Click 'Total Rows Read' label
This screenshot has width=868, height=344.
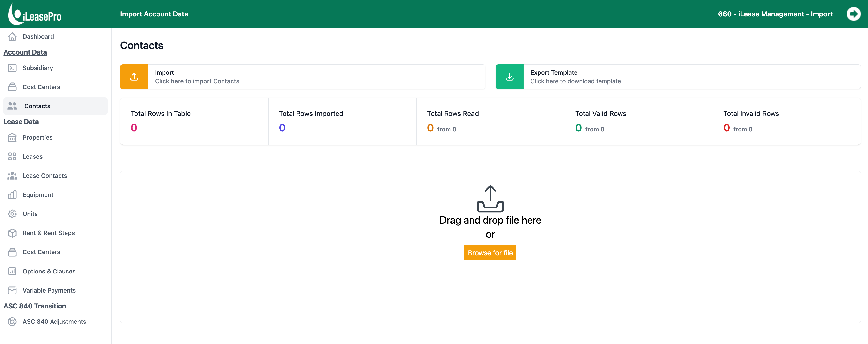click(x=453, y=114)
